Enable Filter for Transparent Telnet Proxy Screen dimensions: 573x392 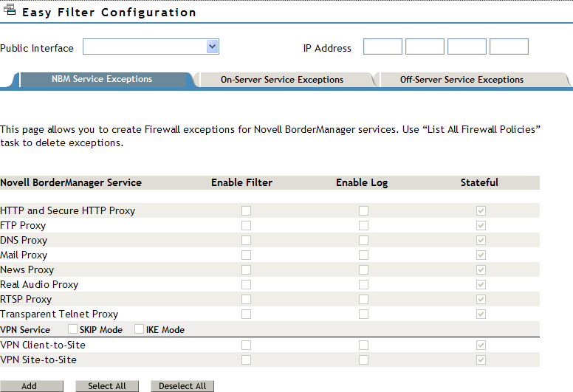click(247, 314)
